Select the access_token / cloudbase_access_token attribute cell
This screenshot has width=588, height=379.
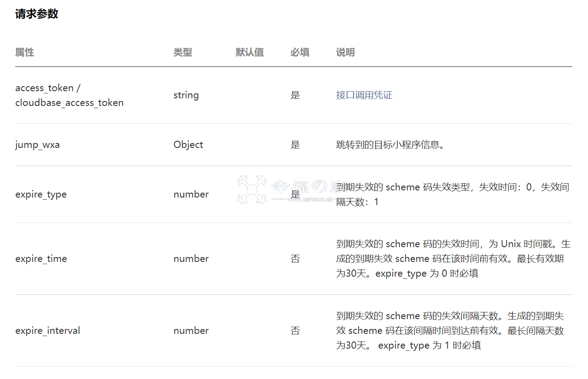(69, 95)
